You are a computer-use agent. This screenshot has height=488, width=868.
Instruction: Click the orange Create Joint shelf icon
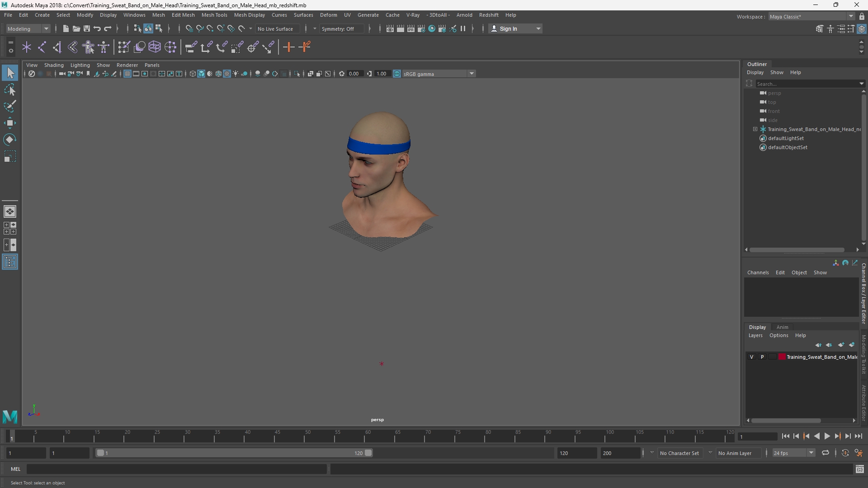(288, 47)
